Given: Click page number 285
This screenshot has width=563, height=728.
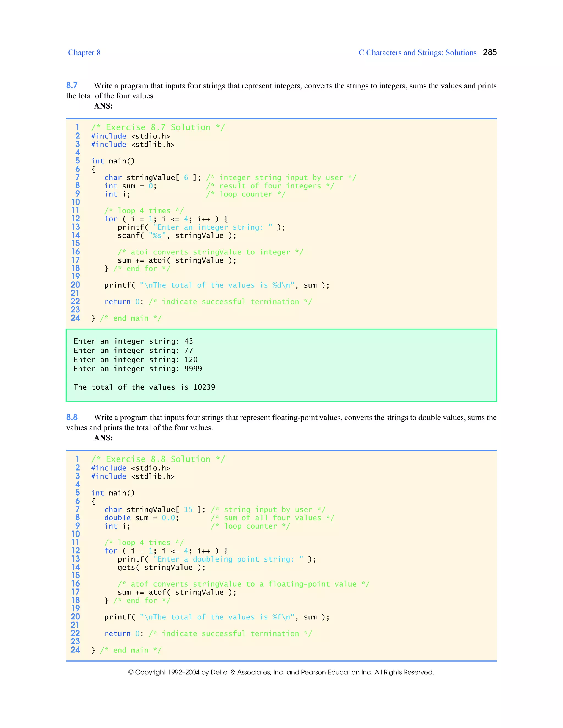Looking at the screenshot, I should 489,52.
